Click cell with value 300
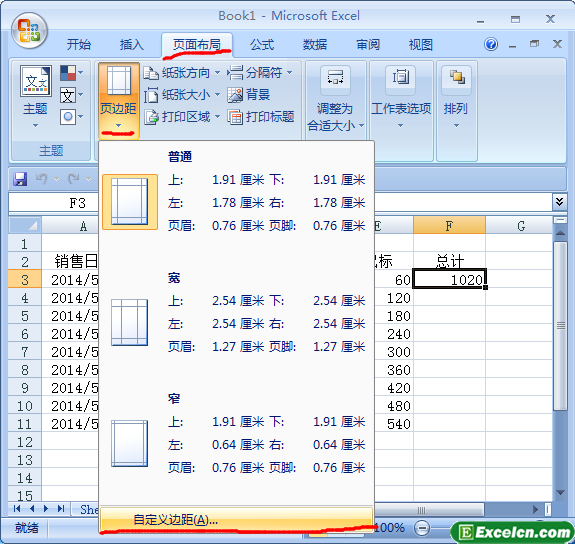This screenshot has height=544, width=575. click(x=394, y=352)
